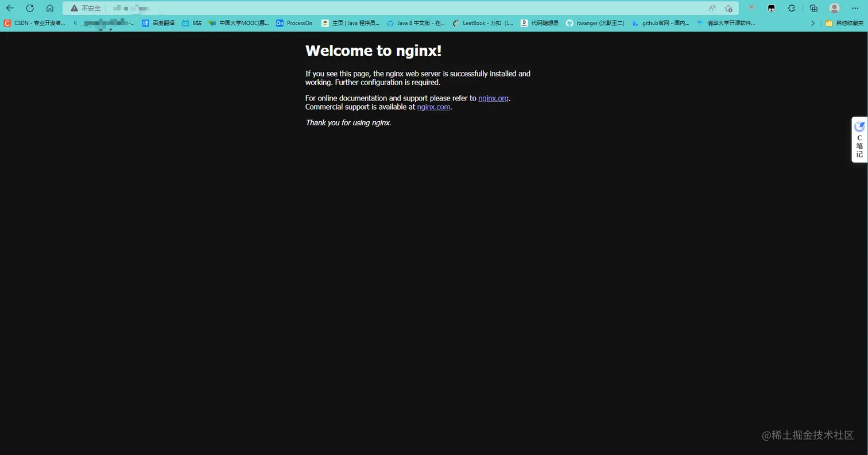Click the Thank you for using nginx text
The image size is (868, 455).
(x=348, y=122)
